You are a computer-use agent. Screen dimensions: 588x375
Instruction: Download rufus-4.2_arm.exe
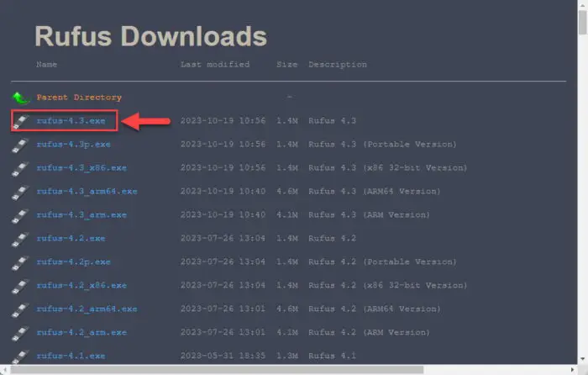point(81,332)
